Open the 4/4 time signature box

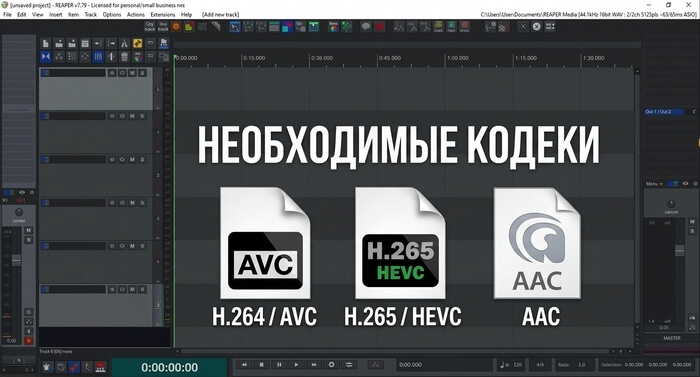point(540,365)
